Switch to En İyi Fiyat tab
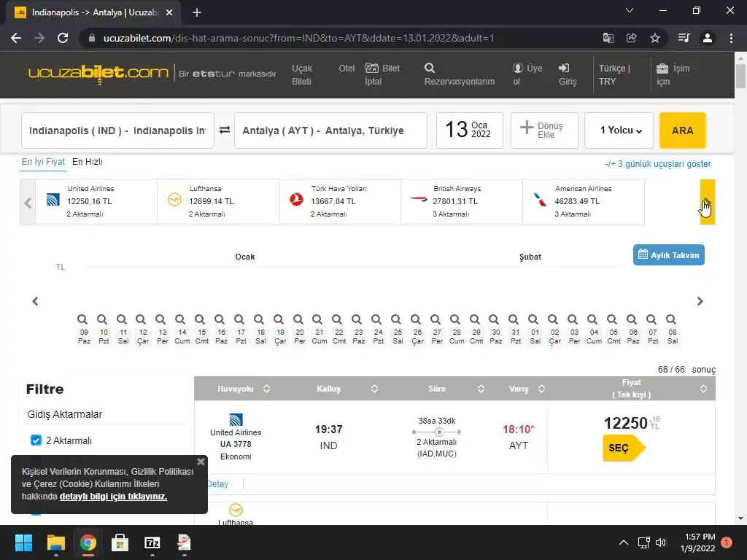This screenshot has width=747, height=560. [x=43, y=161]
